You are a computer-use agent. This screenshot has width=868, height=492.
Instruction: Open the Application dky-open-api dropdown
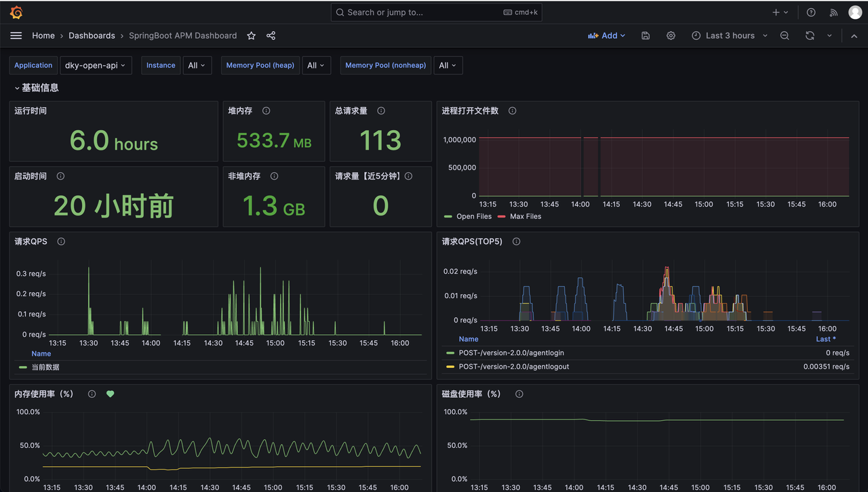pos(95,65)
